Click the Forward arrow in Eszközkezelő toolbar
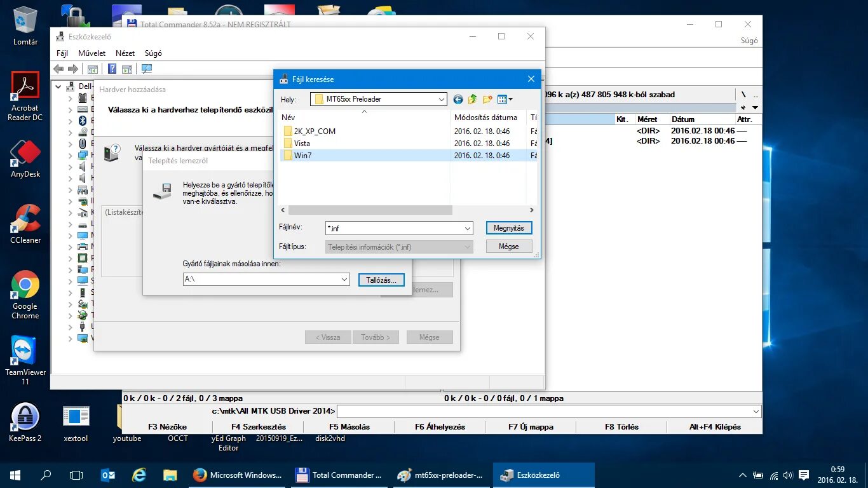Viewport: 868px width, 488px height. [x=73, y=69]
